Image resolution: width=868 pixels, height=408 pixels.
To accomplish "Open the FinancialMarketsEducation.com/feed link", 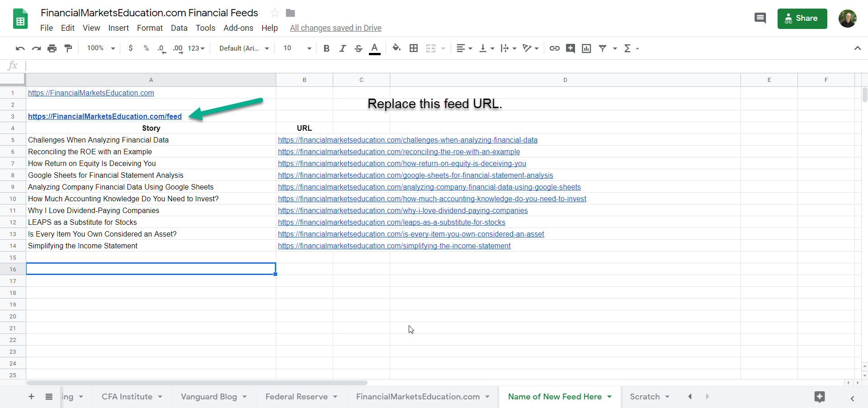I will click(105, 117).
